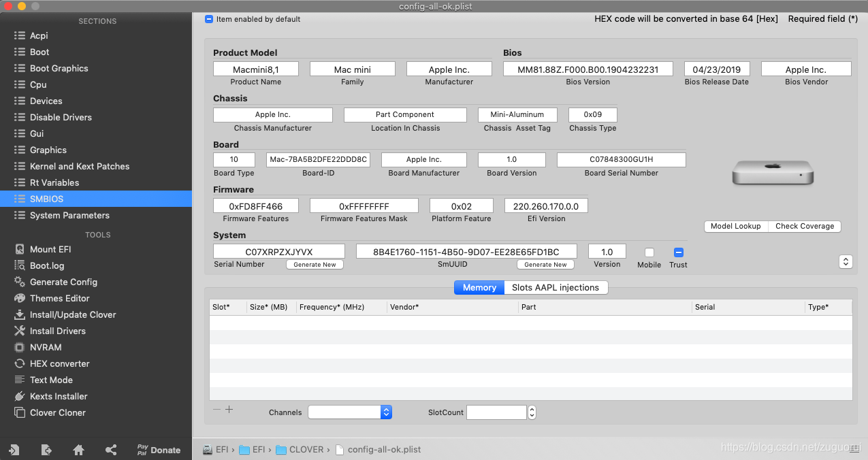Viewport: 868px width, 460px height.
Task: Click the share icon
Action: [111, 450]
